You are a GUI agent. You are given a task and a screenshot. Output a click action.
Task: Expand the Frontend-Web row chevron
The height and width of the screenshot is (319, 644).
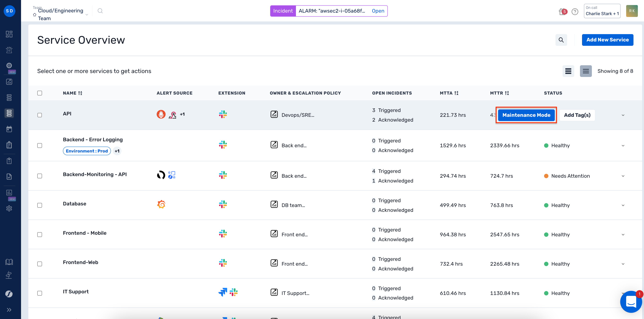point(623,264)
